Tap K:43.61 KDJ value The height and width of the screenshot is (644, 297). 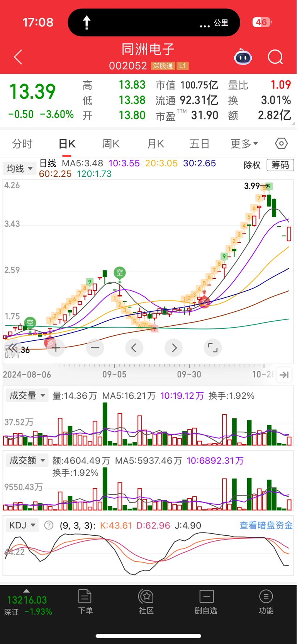116,525
